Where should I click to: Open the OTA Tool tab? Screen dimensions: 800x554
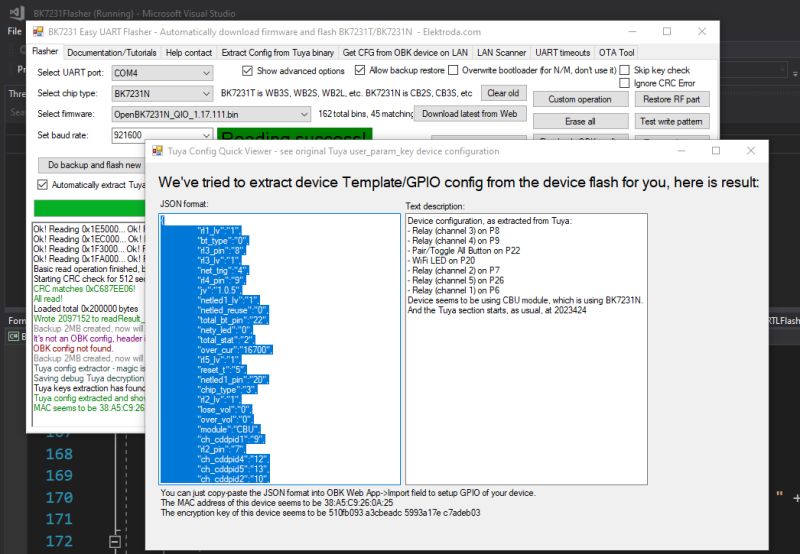tap(616, 53)
